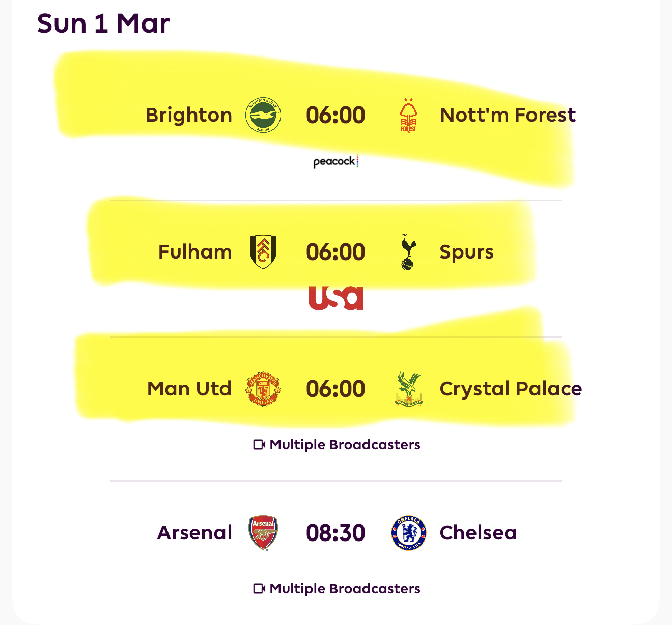Click the Man Utd team name

189,389
